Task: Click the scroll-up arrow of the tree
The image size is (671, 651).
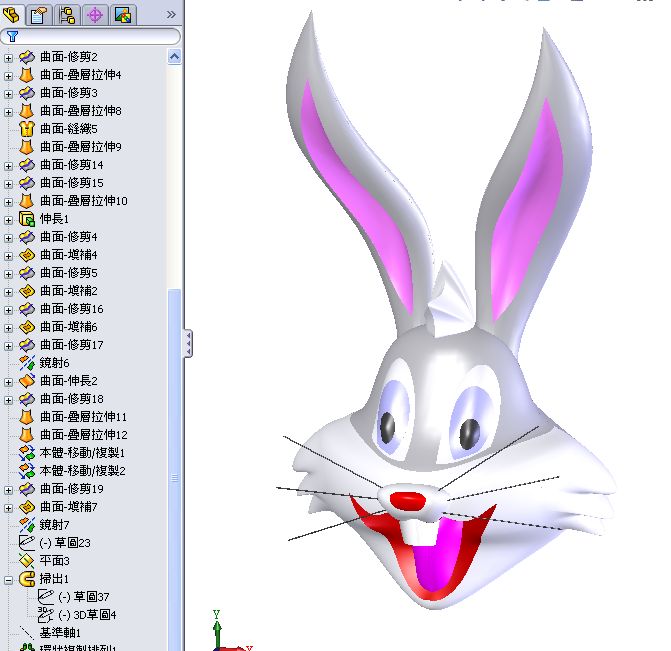Action: [x=174, y=56]
